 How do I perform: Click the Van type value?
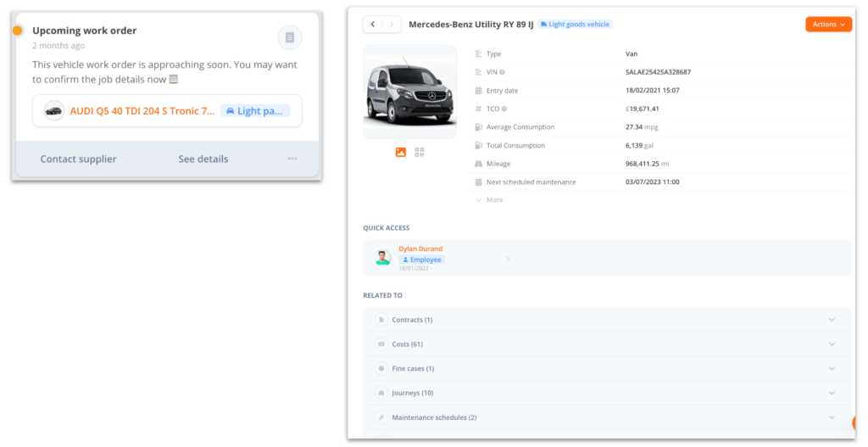pyautogui.click(x=632, y=53)
